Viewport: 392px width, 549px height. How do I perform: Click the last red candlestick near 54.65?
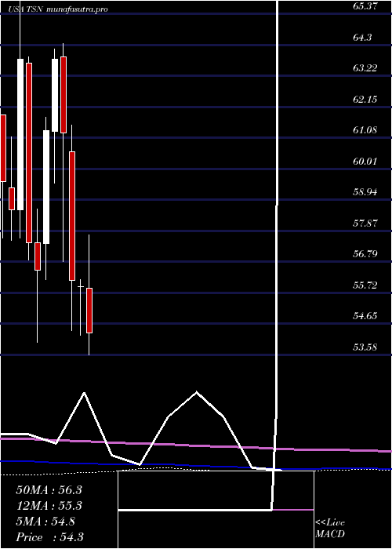pos(89,311)
